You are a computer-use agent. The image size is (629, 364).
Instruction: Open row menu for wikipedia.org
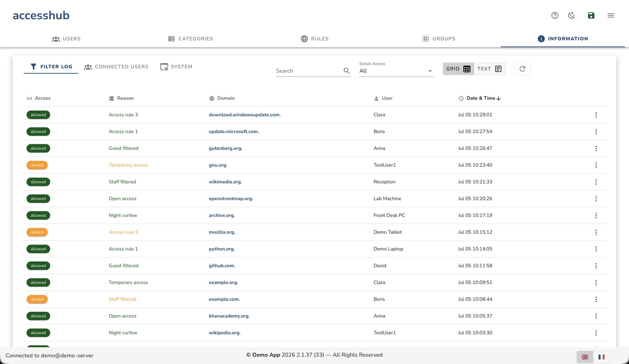(596, 333)
